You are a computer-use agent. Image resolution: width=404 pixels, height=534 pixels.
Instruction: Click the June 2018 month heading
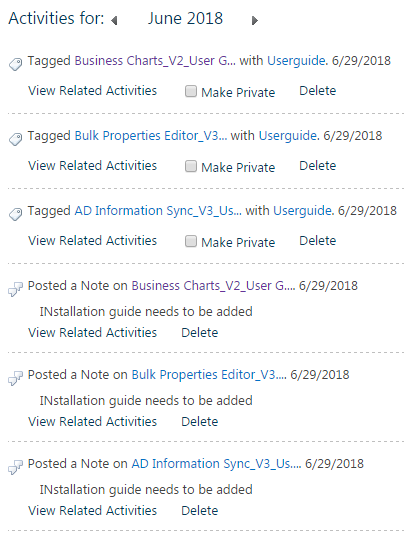coord(185,19)
